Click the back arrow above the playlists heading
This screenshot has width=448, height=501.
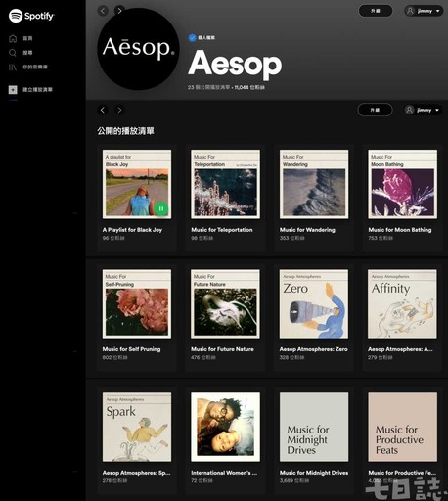[x=103, y=110]
